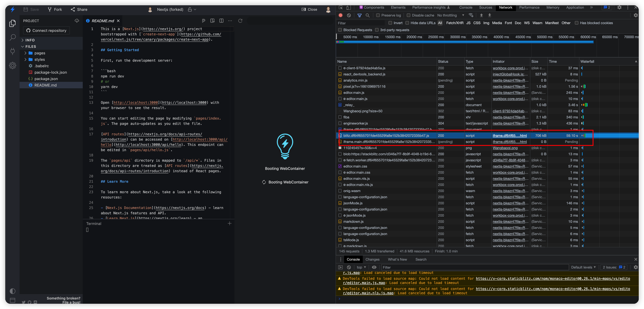
Task: Open network settings gear
Action: 636,15
